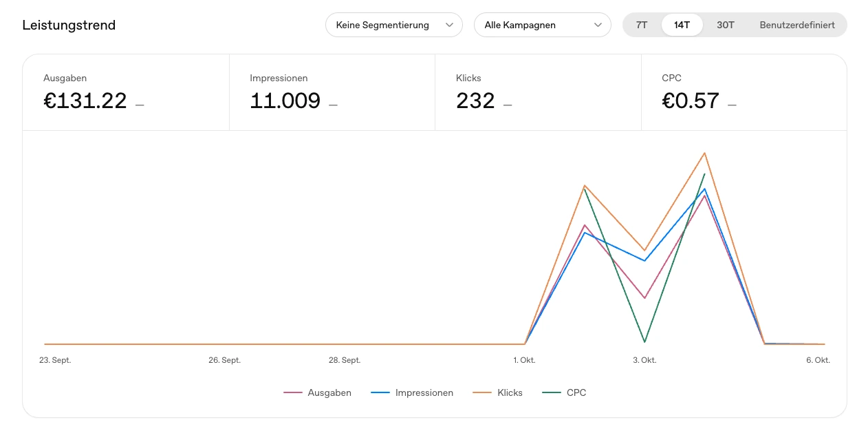
Task: Click the 26. Sept. axis label
Action: click(x=225, y=360)
